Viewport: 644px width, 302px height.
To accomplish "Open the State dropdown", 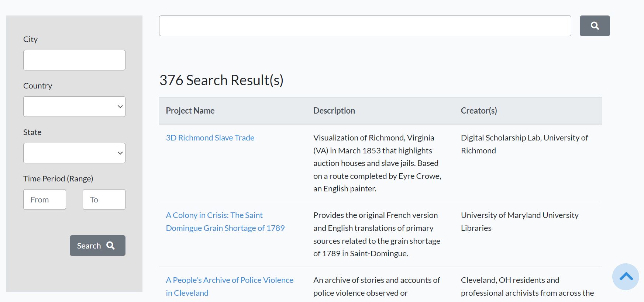I will tap(74, 153).
